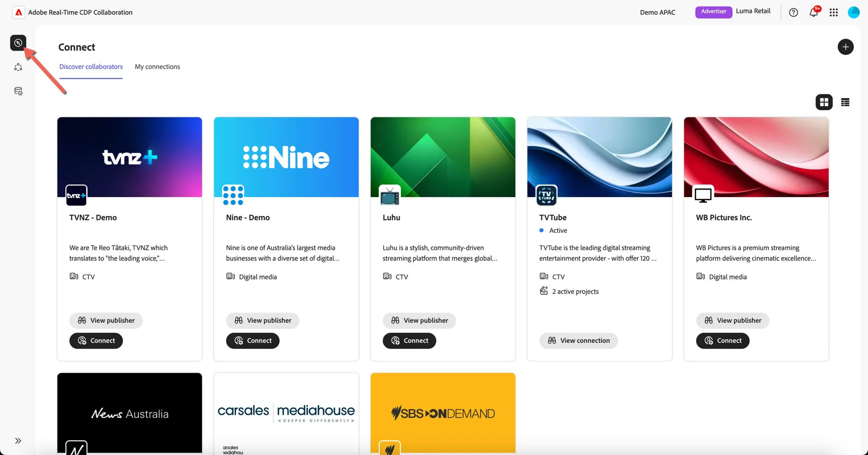This screenshot has height=455, width=868.
Task: Click the SBS logo avatar
Action: [x=390, y=448]
